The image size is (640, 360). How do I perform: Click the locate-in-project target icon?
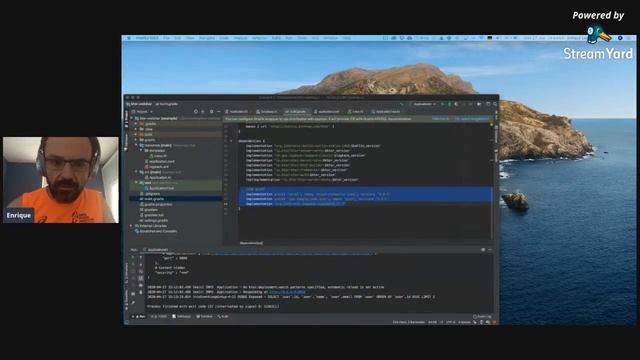pyautogui.click(x=196, y=111)
